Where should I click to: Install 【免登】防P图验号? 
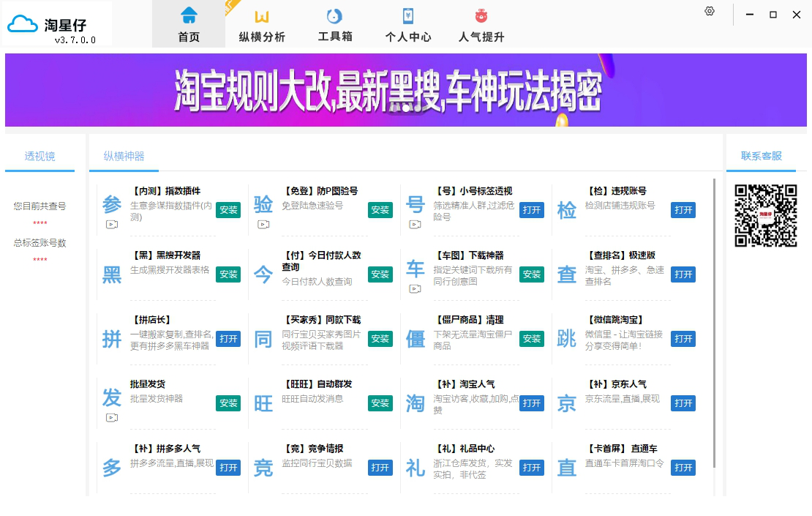(380, 210)
